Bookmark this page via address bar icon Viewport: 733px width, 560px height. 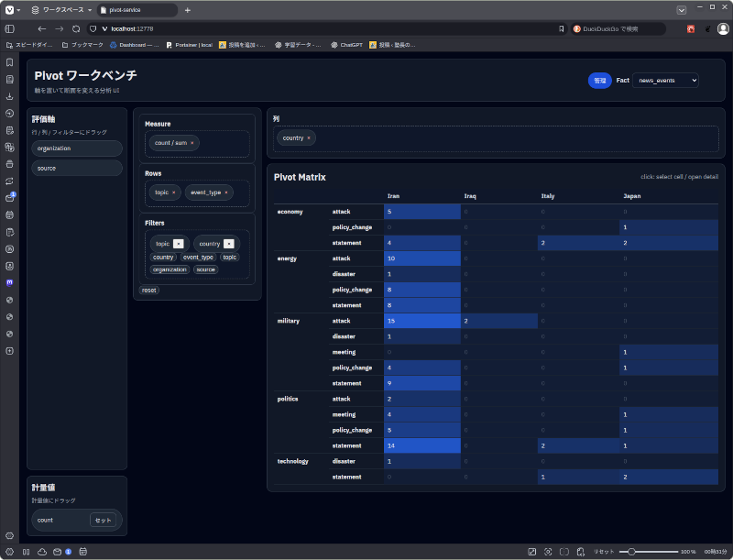click(x=561, y=29)
